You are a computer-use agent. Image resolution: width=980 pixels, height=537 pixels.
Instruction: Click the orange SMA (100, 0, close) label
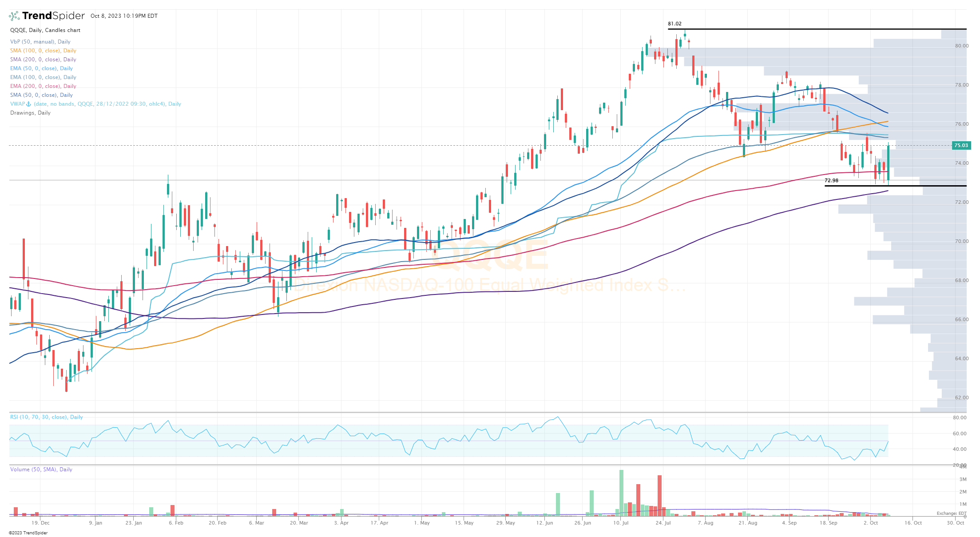click(x=43, y=51)
